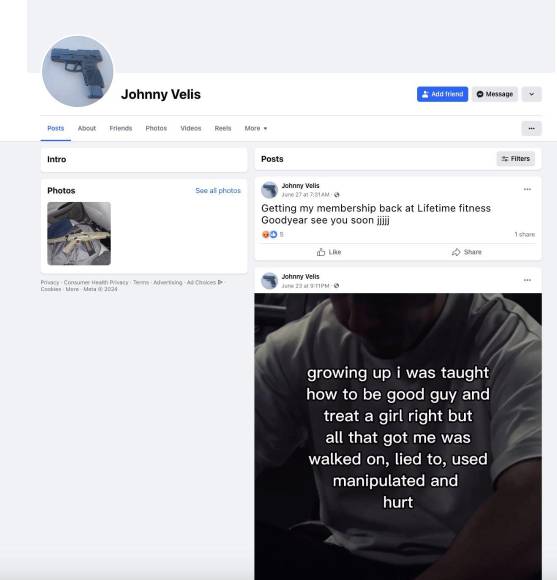This screenshot has width=557, height=580.
Task: Expand the chevron dropdown beside Message
Action: pos(531,94)
